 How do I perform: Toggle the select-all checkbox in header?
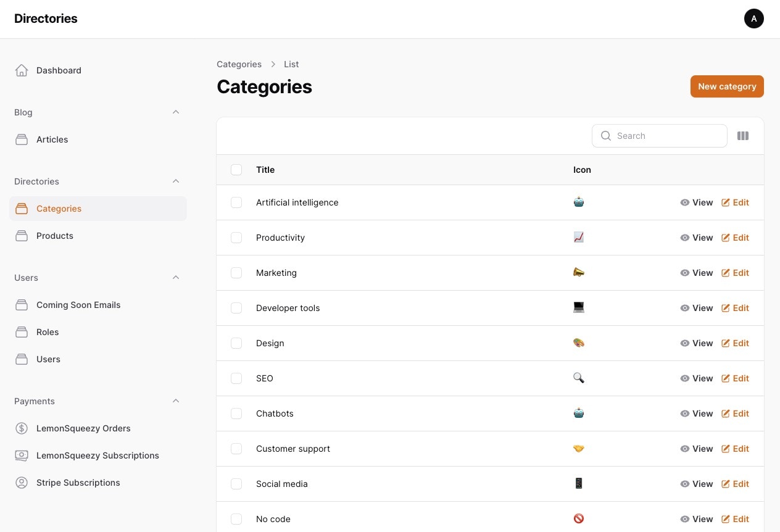coord(236,170)
